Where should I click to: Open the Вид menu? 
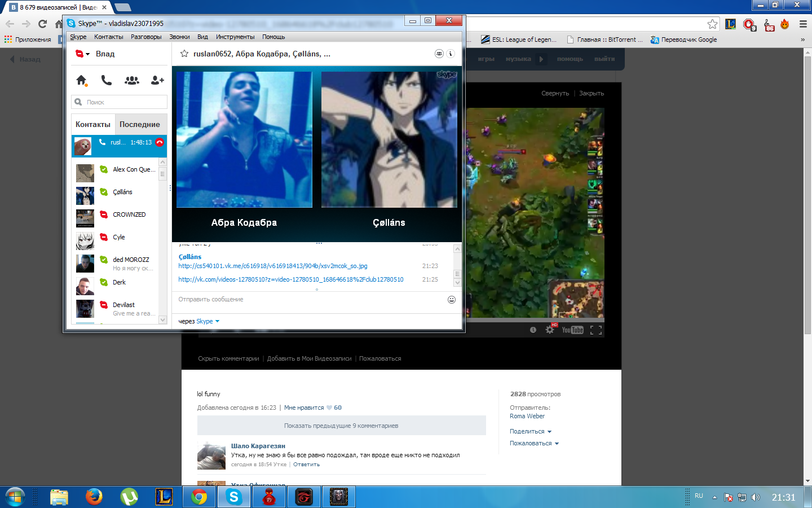coord(202,37)
